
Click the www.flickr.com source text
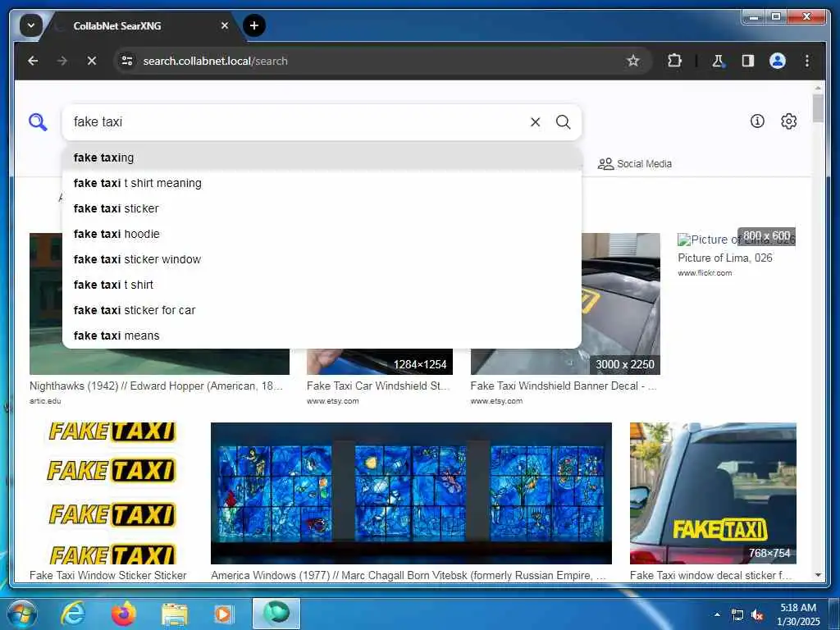click(705, 272)
